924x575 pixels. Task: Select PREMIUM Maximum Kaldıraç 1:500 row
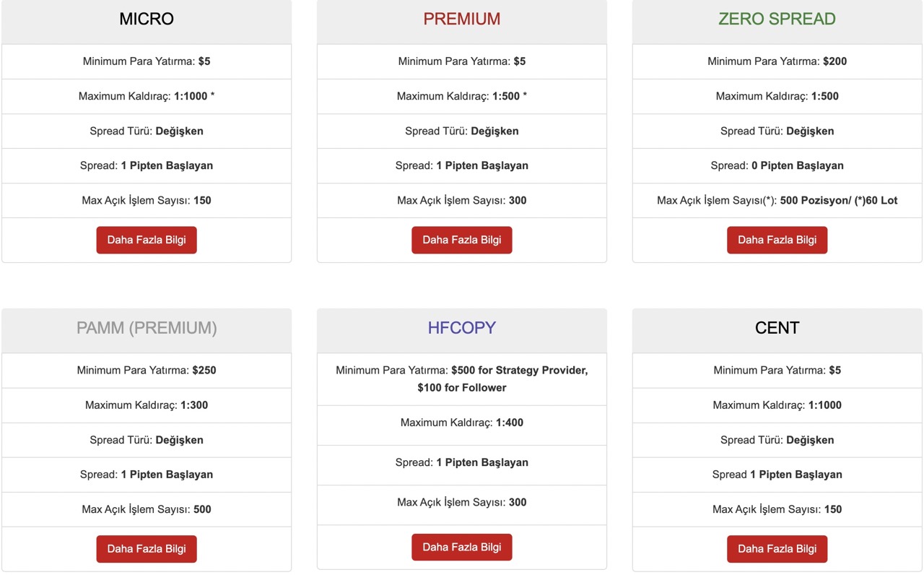[462, 96]
